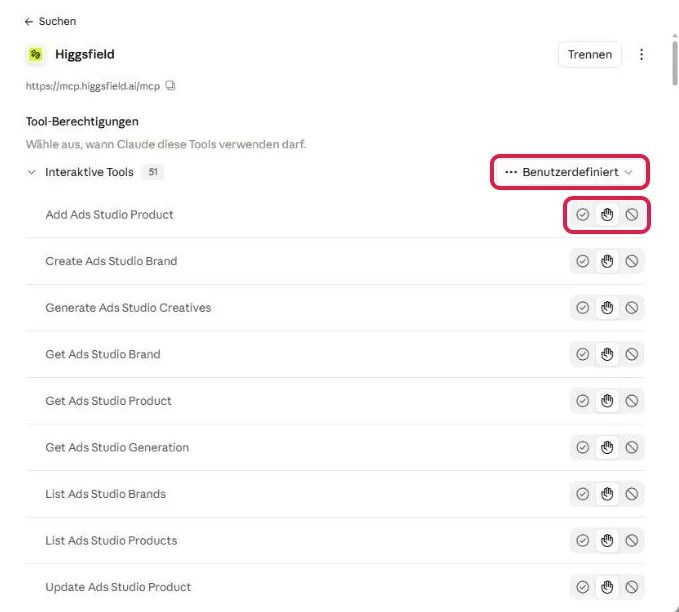This screenshot has height=612, width=679.
Task: Block Get Ads Studio Product tool
Action: point(632,401)
